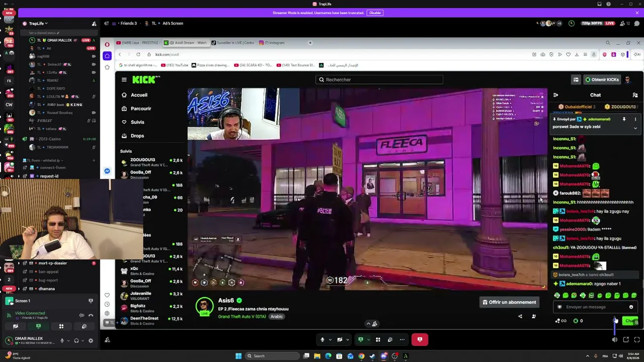Switch to the Laya FREESTYLE YouTube tab
Image resolution: width=644 pixels, height=362 pixels.
coord(137,43)
